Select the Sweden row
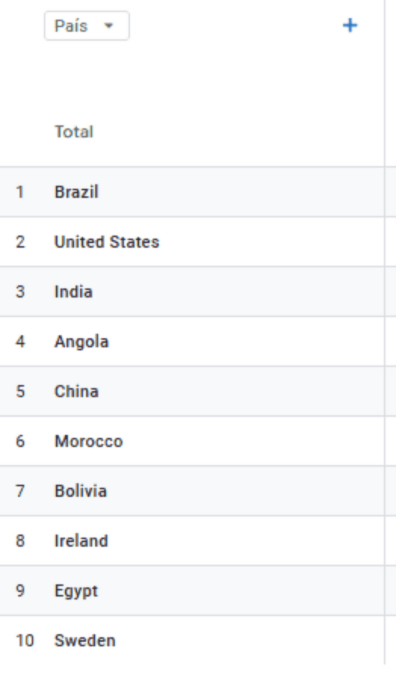This screenshot has width=396, height=675. point(192,640)
